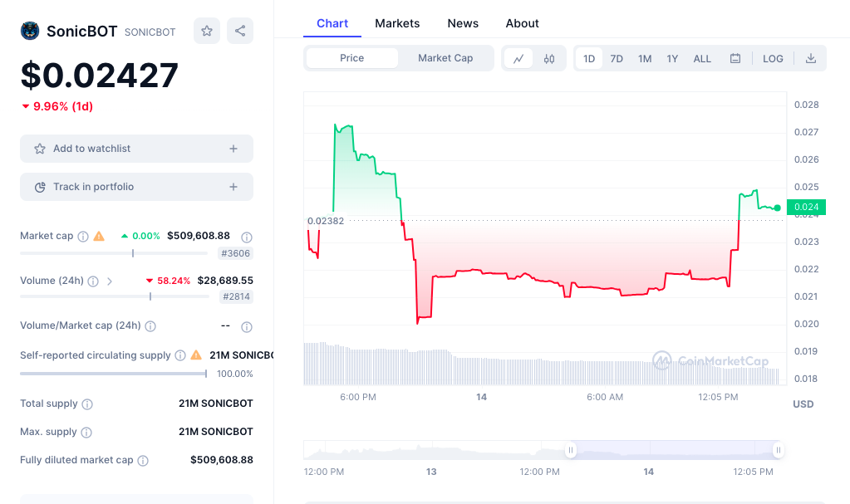Screen dimensions: 850x504
Task: Click the $0.02427 price text
Action: coord(99,75)
